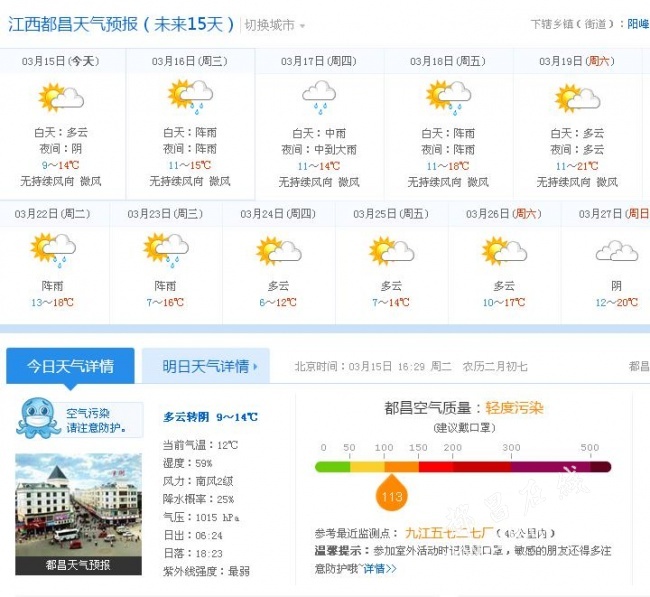The height and width of the screenshot is (597, 650).
Task: Click the 阳峰 township link
Action: [x=638, y=24]
